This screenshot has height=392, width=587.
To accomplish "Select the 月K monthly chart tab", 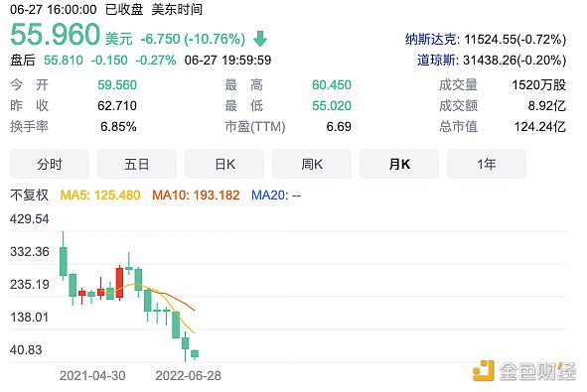I will pyautogui.click(x=399, y=164).
